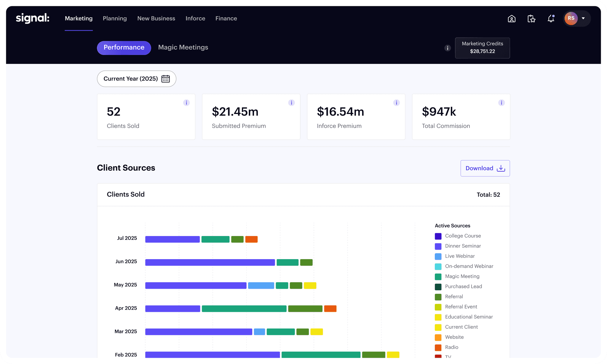Image resolution: width=607 pixels, height=364 pixels.
Task: Click the 'Apr 2025' axis label
Action: coord(126,308)
